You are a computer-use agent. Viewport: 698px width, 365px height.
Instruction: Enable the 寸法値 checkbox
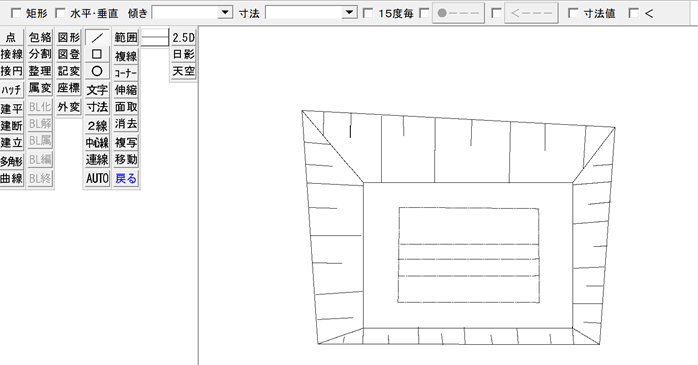573,13
